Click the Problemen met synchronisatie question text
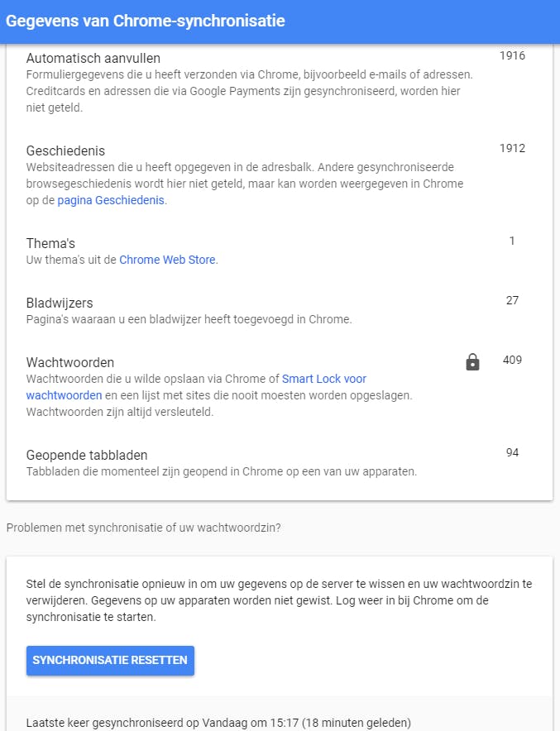 (143, 527)
